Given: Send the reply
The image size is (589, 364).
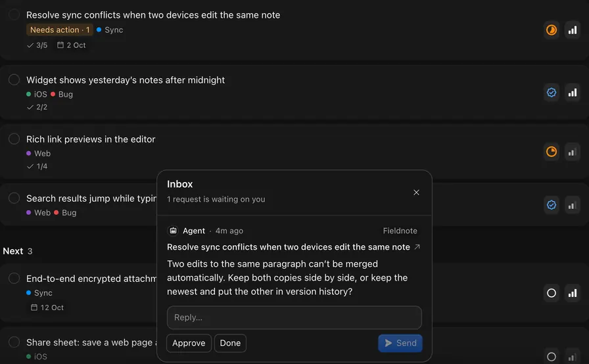Looking at the screenshot, I should (x=400, y=343).
